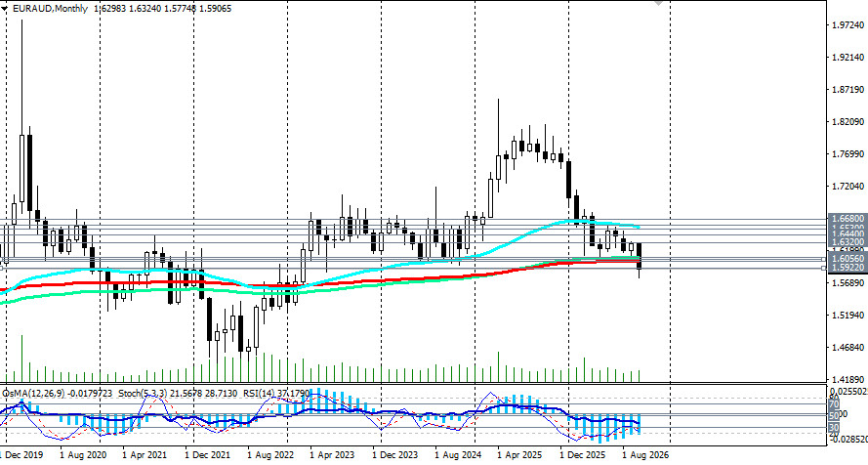Click the 1.72040 price axis label
The height and width of the screenshot is (465, 868).
[847, 187]
